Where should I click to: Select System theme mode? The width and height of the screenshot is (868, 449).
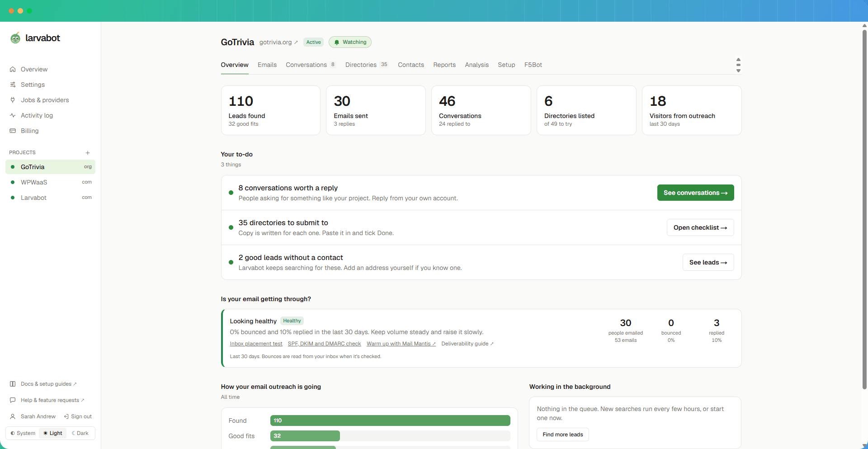tap(23, 433)
